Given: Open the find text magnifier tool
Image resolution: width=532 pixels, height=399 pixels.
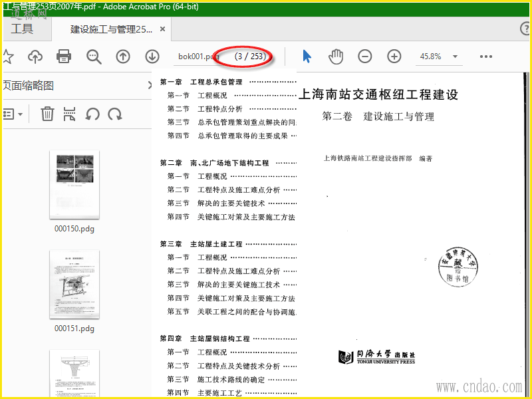Looking at the screenshot, I should tap(94, 57).
